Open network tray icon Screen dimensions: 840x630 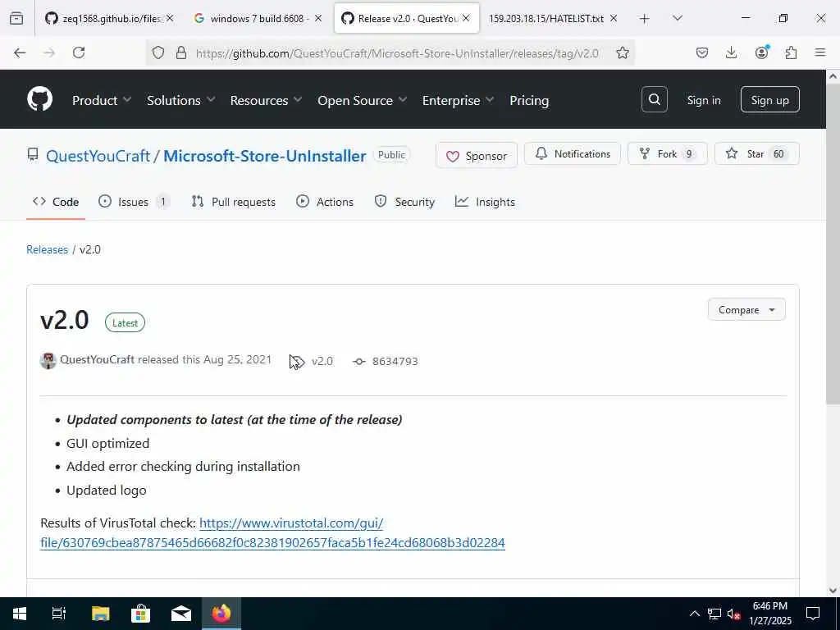click(x=714, y=614)
